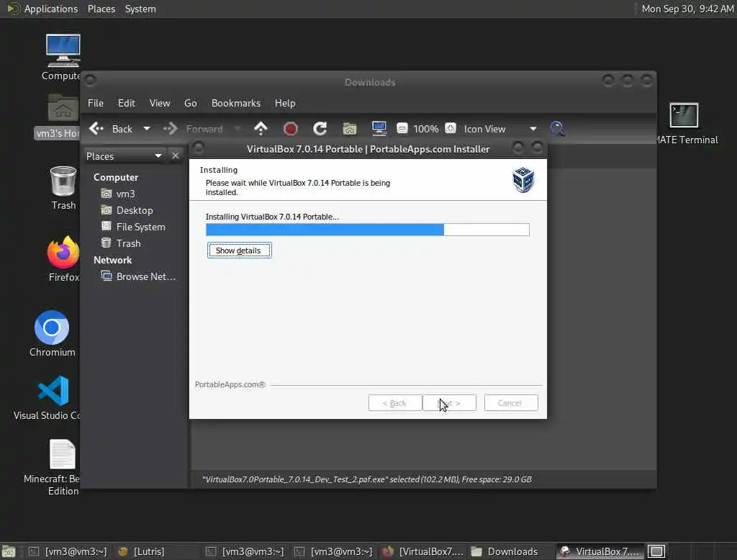This screenshot has width=737, height=560.
Task: Click the disabled Back button in installer
Action: 395,403
